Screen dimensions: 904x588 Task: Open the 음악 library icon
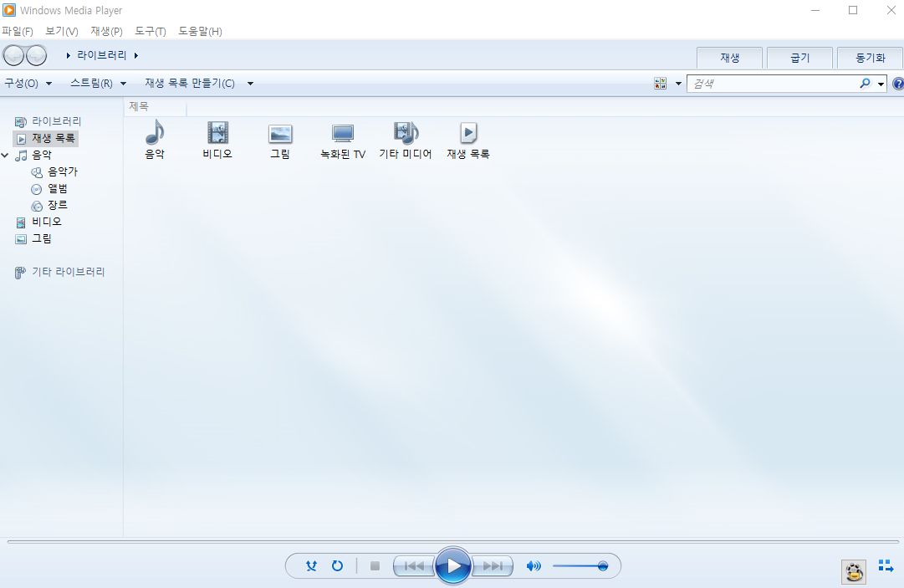(155, 140)
